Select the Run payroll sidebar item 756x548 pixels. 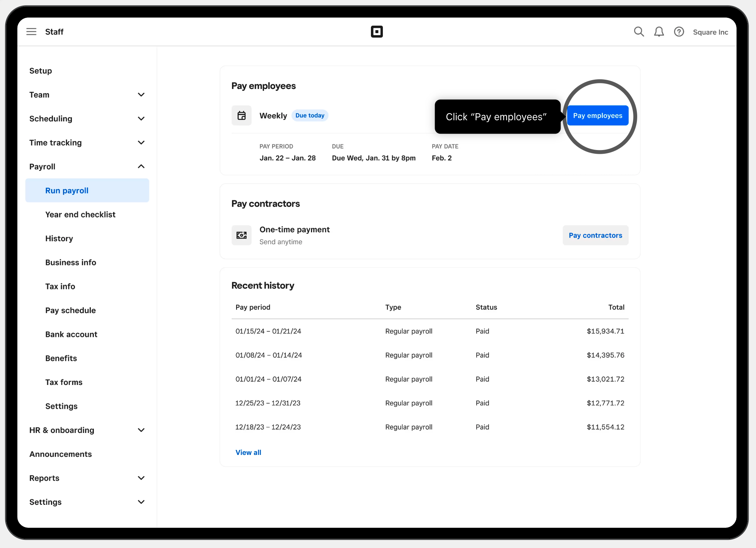[x=67, y=190]
